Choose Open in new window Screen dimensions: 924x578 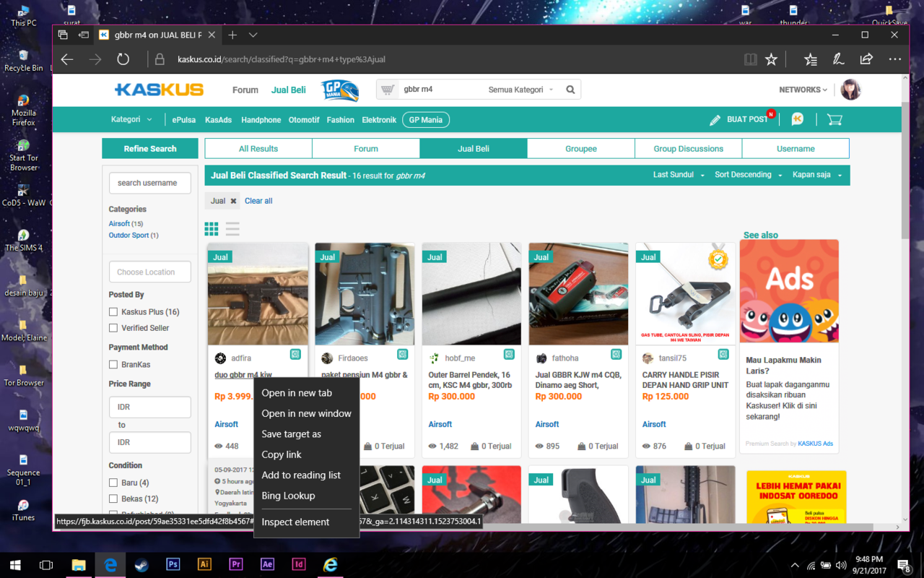click(306, 413)
